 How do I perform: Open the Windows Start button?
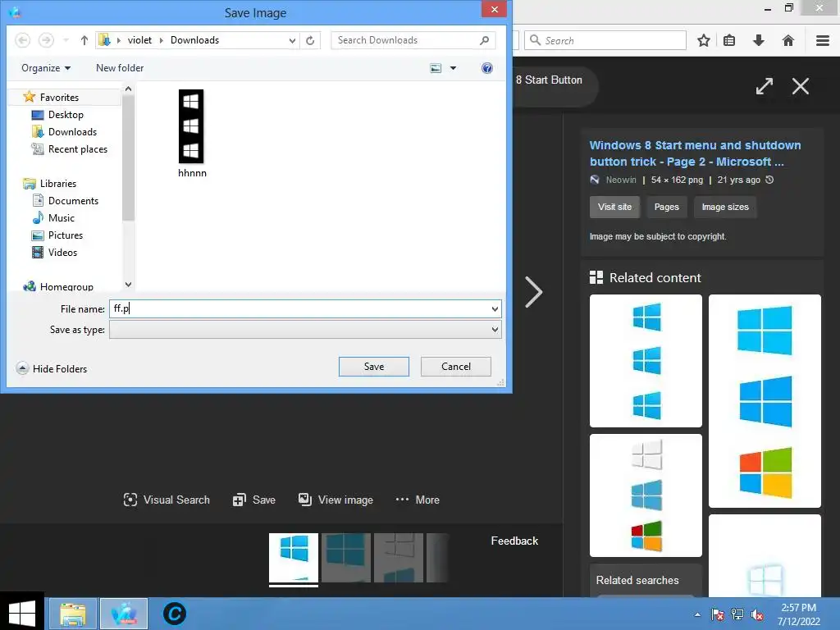point(22,614)
